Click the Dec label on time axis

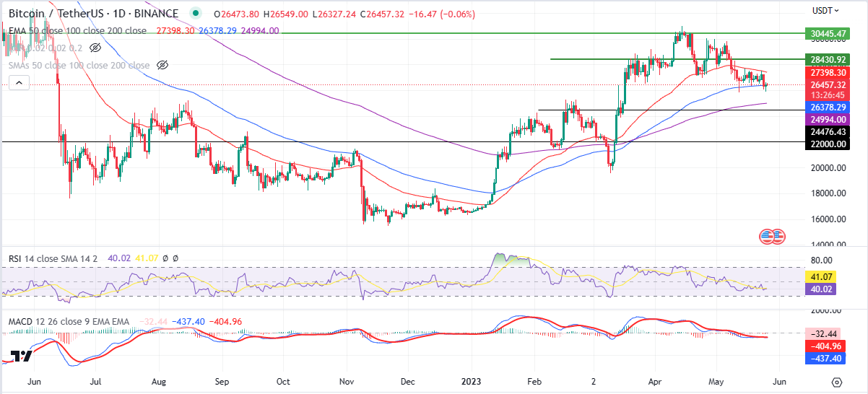(408, 381)
